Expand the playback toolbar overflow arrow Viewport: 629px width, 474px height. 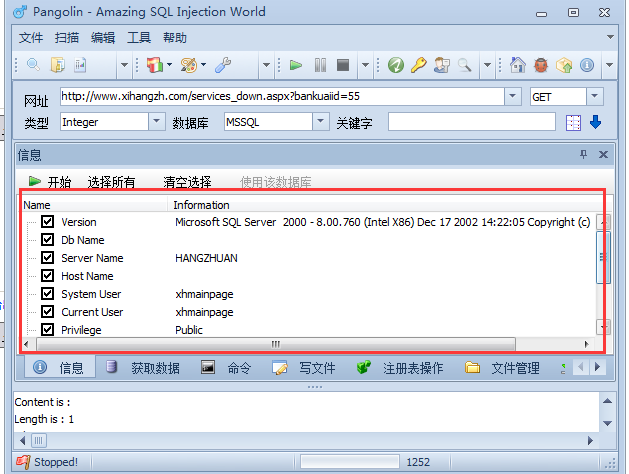pos(365,65)
